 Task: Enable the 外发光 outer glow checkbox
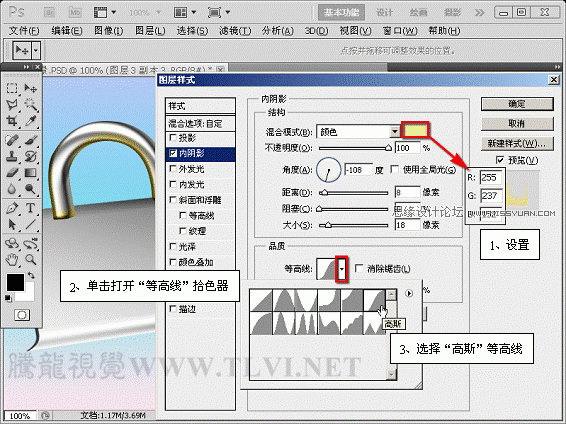tap(173, 169)
